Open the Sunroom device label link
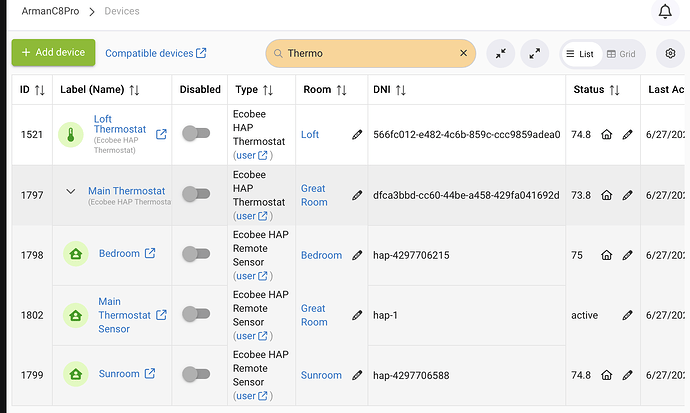 click(119, 373)
